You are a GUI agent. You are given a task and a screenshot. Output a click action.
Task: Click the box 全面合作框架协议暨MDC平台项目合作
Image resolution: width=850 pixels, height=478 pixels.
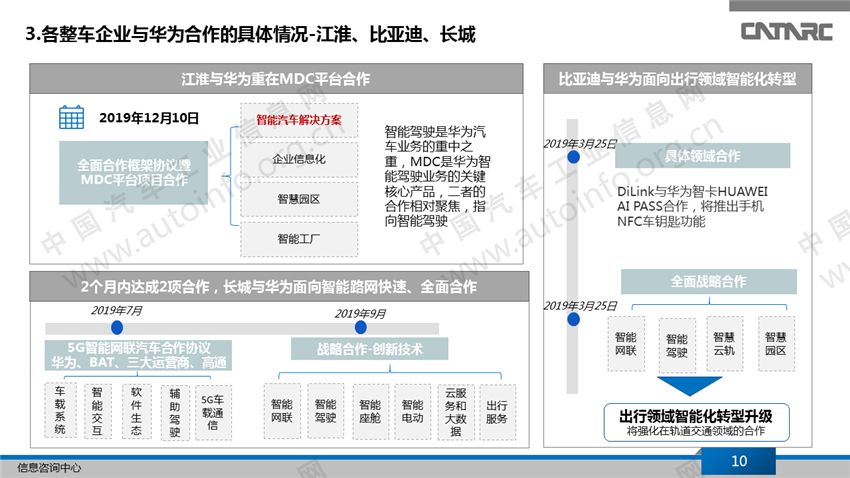tap(133, 173)
